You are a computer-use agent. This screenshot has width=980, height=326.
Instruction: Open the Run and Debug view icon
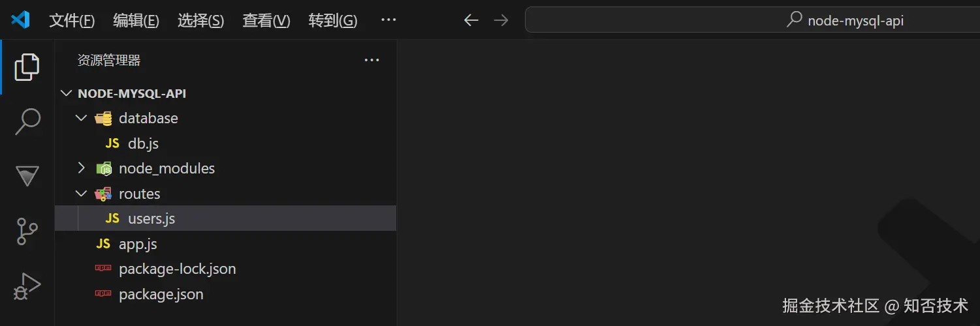pyautogui.click(x=27, y=286)
